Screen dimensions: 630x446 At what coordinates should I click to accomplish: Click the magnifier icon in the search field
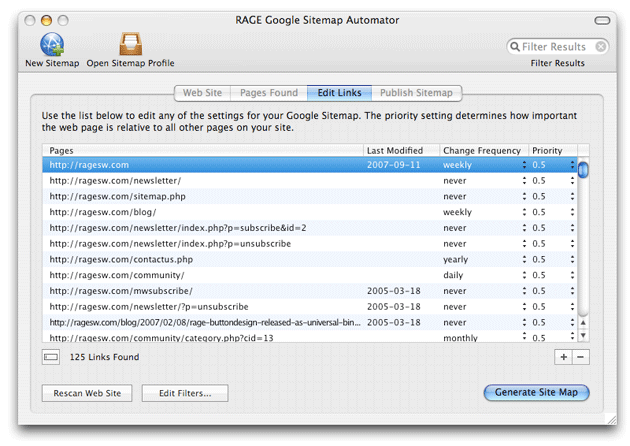(x=515, y=47)
